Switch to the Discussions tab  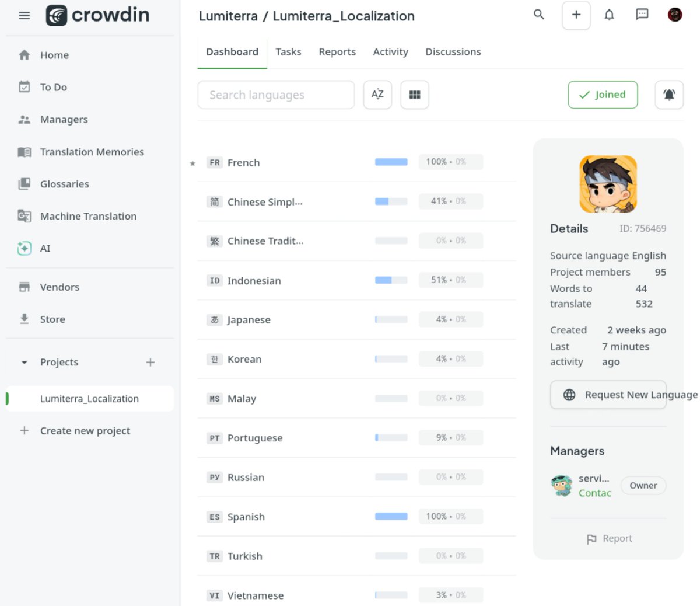tap(453, 52)
